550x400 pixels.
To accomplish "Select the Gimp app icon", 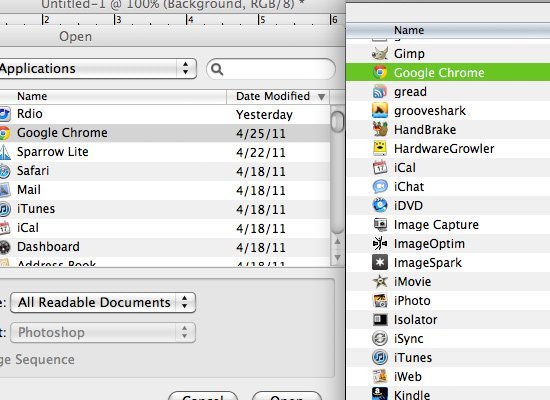I will [x=380, y=53].
